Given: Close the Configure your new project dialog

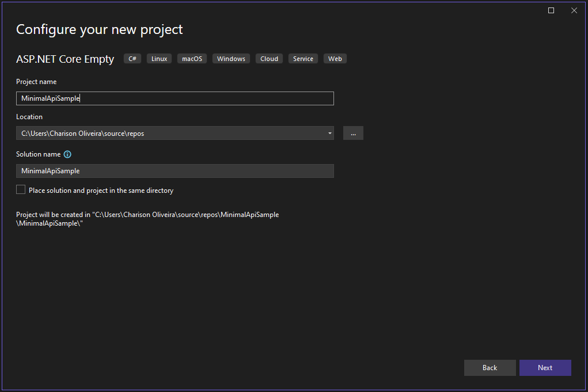Looking at the screenshot, I should [574, 10].
